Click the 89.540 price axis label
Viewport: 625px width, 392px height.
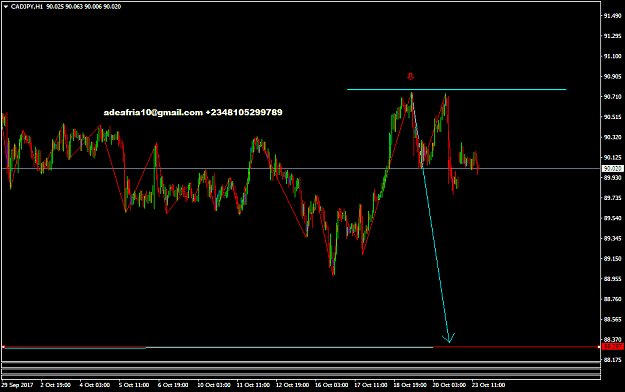(x=613, y=219)
